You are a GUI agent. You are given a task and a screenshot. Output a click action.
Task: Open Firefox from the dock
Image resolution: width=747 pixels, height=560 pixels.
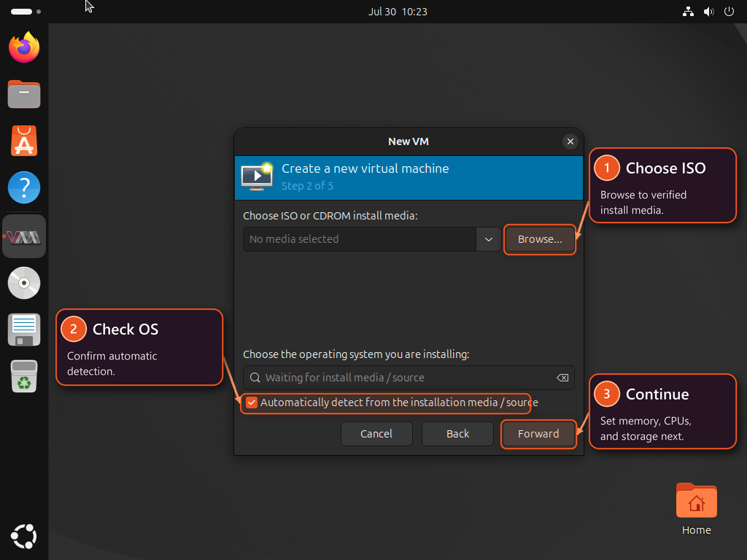click(x=24, y=47)
